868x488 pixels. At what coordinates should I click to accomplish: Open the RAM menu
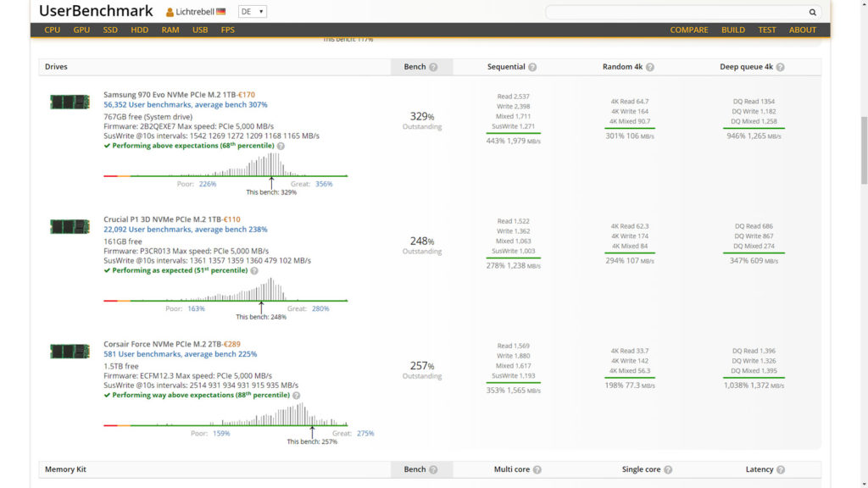click(x=170, y=30)
